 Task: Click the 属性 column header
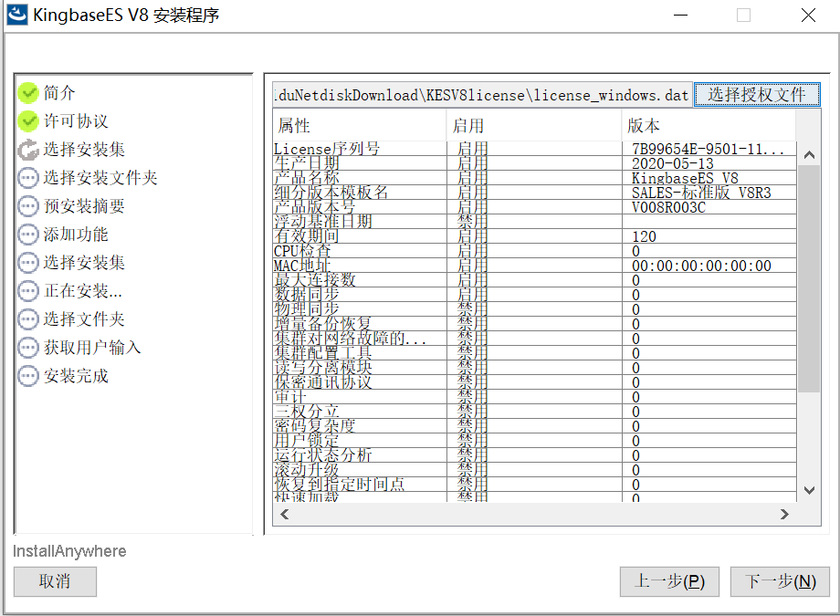(x=360, y=126)
